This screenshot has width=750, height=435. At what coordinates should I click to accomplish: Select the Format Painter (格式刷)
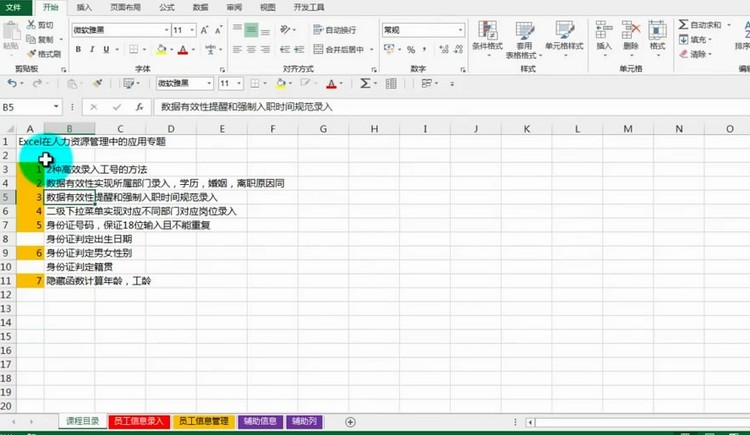point(44,54)
